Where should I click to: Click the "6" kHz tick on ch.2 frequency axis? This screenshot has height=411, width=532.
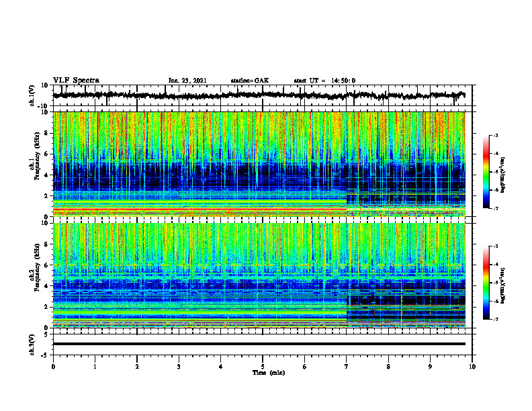click(x=46, y=265)
